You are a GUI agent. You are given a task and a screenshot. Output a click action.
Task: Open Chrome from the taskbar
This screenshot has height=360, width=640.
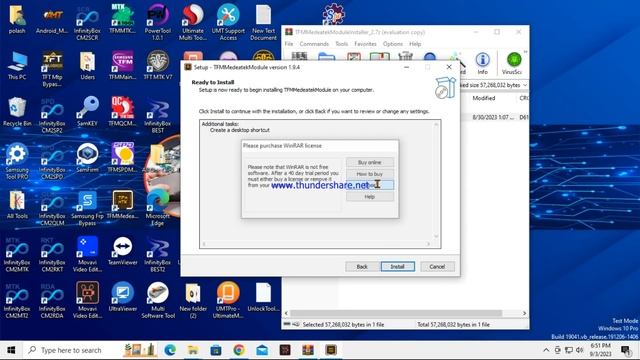pyautogui.click(x=239, y=350)
